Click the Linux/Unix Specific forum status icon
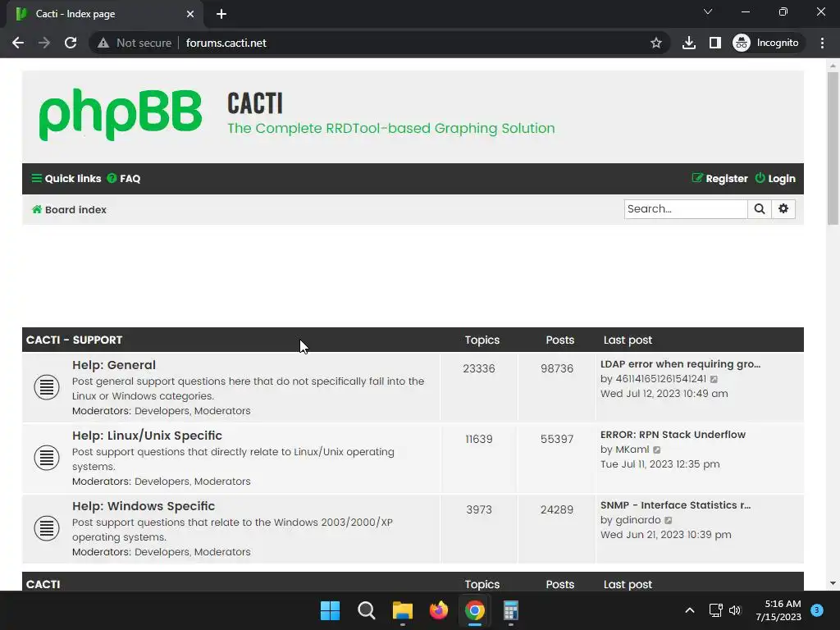 click(x=47, y=458)
